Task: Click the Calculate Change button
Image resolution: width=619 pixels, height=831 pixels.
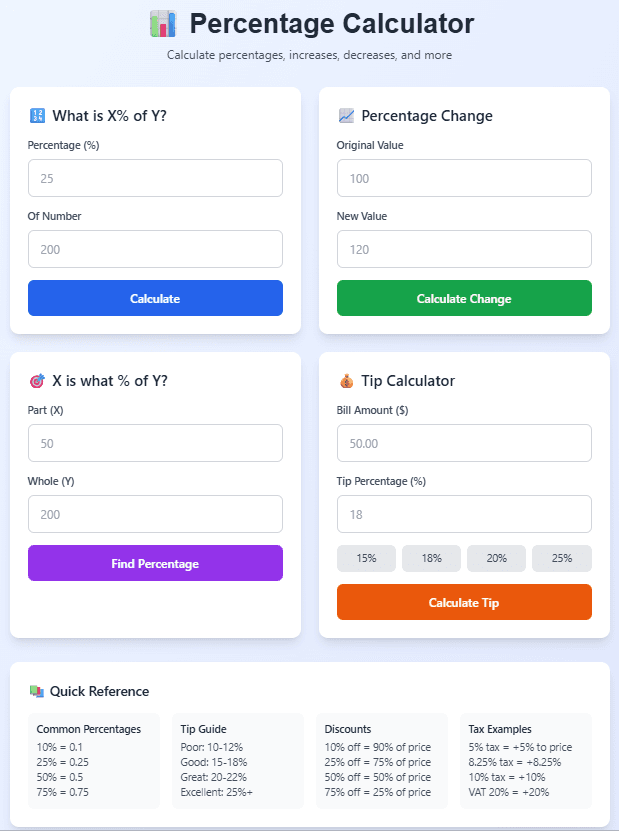Action: (x=463, y=298)
